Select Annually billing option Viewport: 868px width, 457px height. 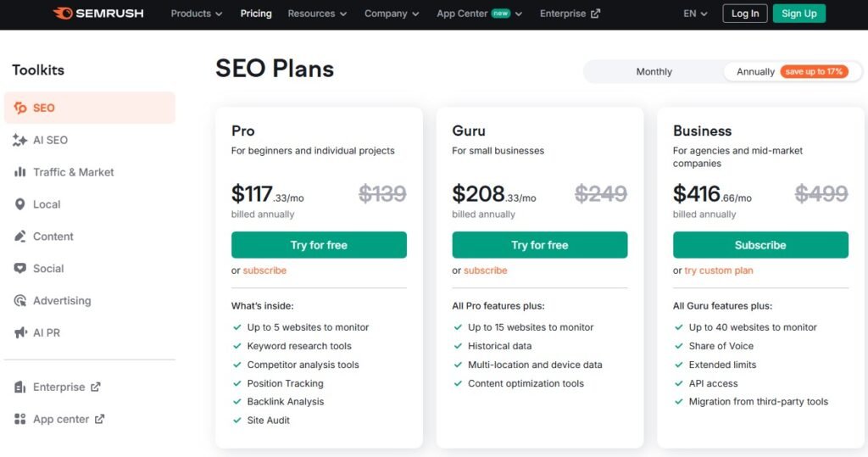(x=754, y=72)
